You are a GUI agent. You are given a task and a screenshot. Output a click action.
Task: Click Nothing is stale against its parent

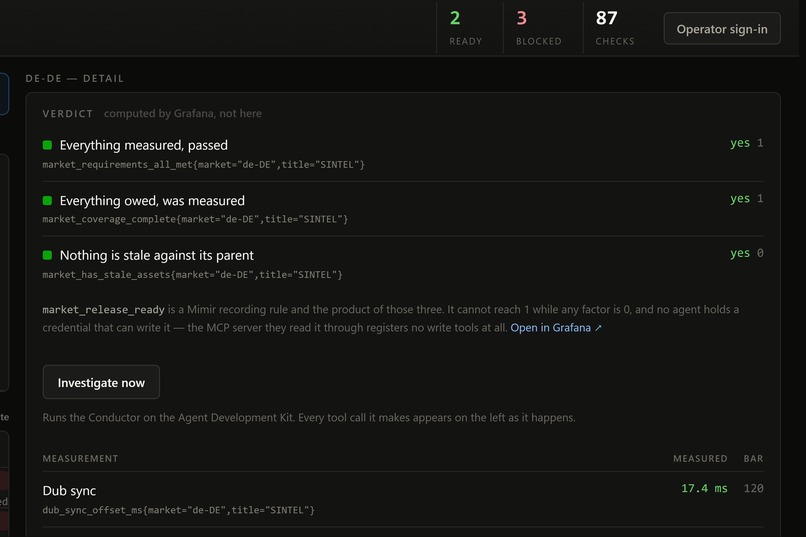click(157, 255)
